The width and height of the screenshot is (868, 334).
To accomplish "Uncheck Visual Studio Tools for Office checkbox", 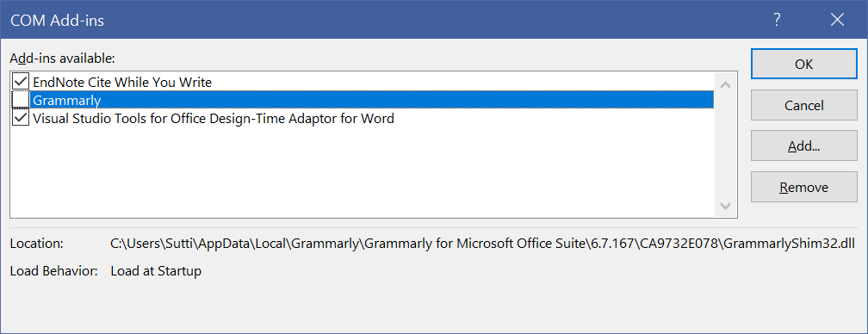I will pos(21,118).
